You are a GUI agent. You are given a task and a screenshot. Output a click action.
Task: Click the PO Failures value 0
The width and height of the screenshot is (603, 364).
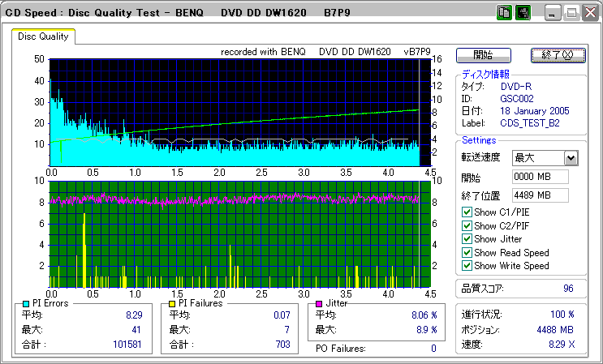pyautogui.click(x=434, y=349)
